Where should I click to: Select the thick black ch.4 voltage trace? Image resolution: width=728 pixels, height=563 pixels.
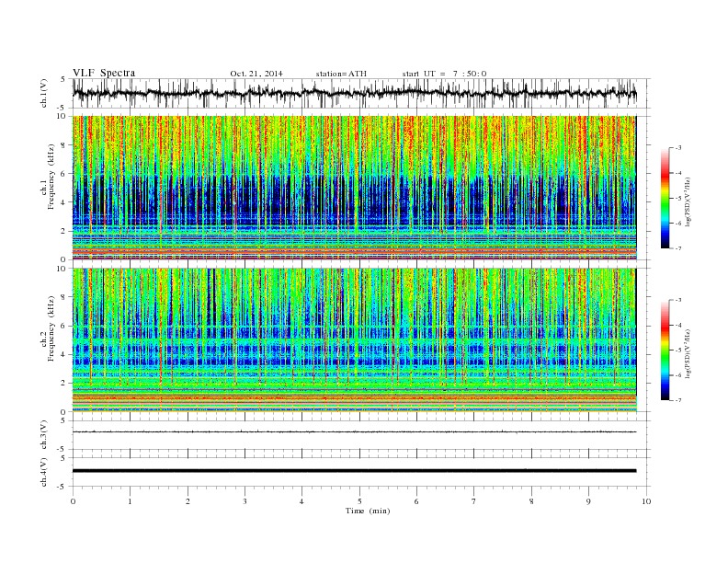[x=355, y=471]
